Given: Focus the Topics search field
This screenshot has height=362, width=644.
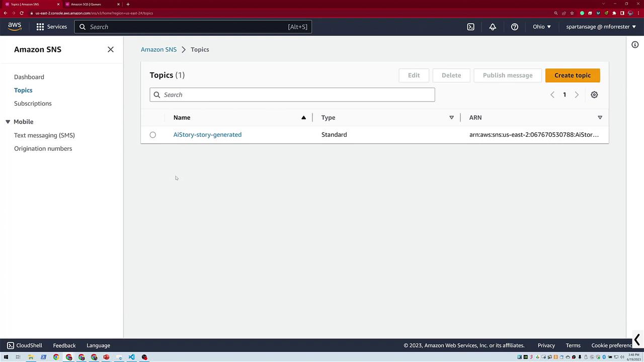Looking at the screenshot, I should pyautogui.click(x=292, y=95).
